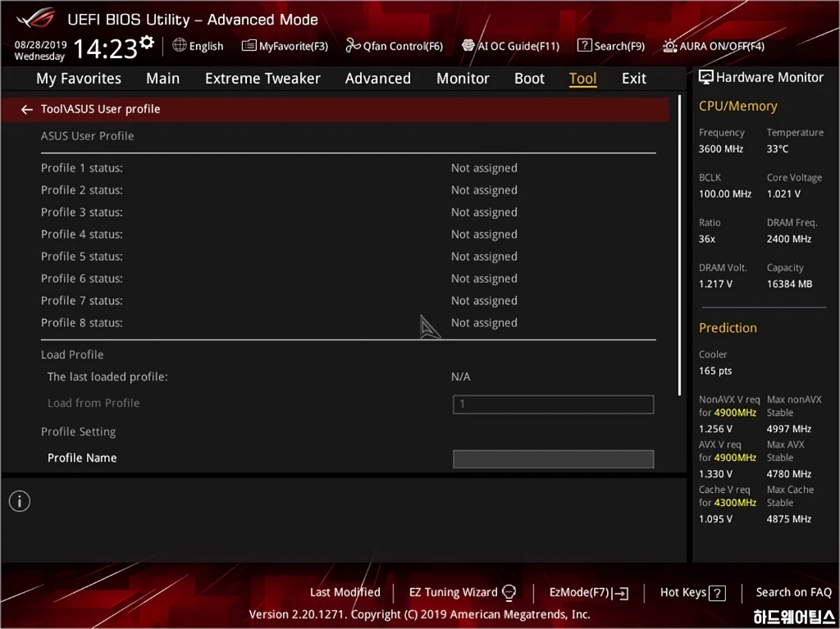The width and height of the screenshot is (840, 629).
Task: Click the 16384 MB capacity value
Action: click(x=789, y=284)
